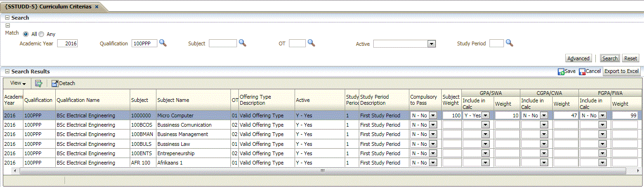Screen dimensions: 644x187
Task: Open the Active filter dropdown
Action: 431,43
